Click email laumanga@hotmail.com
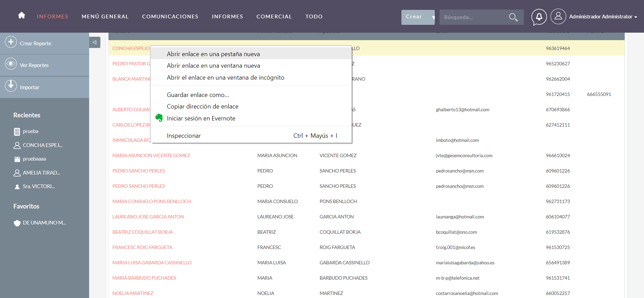 coord(460,217)
